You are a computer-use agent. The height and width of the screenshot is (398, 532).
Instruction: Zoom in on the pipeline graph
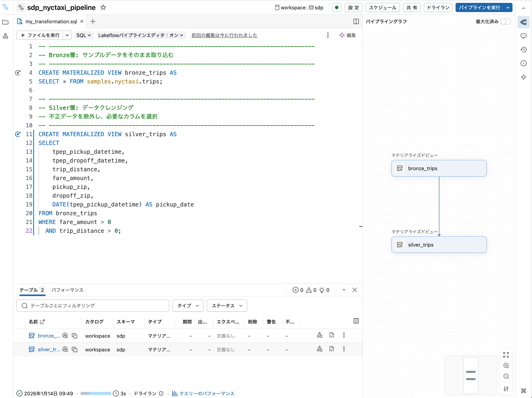tap(506, 366)
